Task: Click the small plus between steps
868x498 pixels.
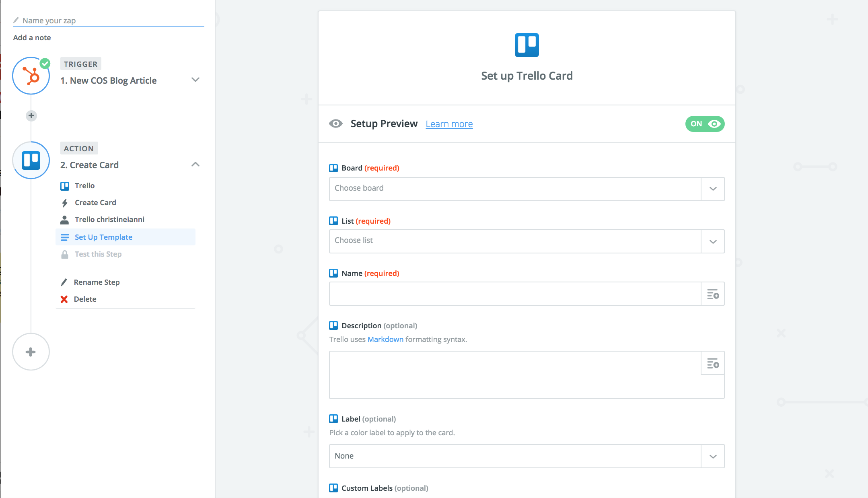Action: [31, 116]
